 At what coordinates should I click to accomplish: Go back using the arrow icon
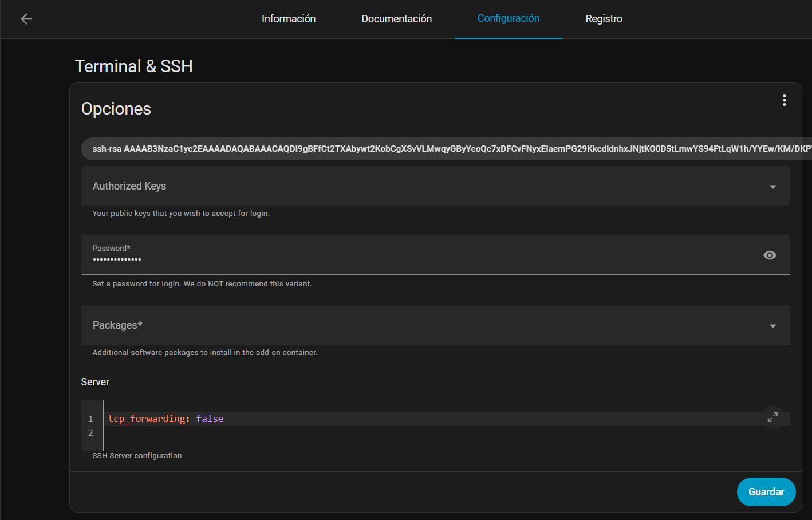(26, 19)
